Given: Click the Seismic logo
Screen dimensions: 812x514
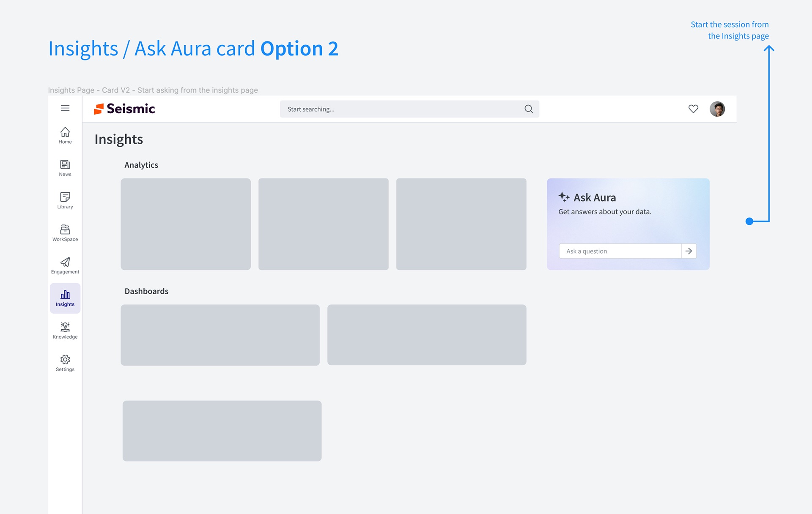Looking at the screenshot, I should pyautogui.click(x=124, y=109).
